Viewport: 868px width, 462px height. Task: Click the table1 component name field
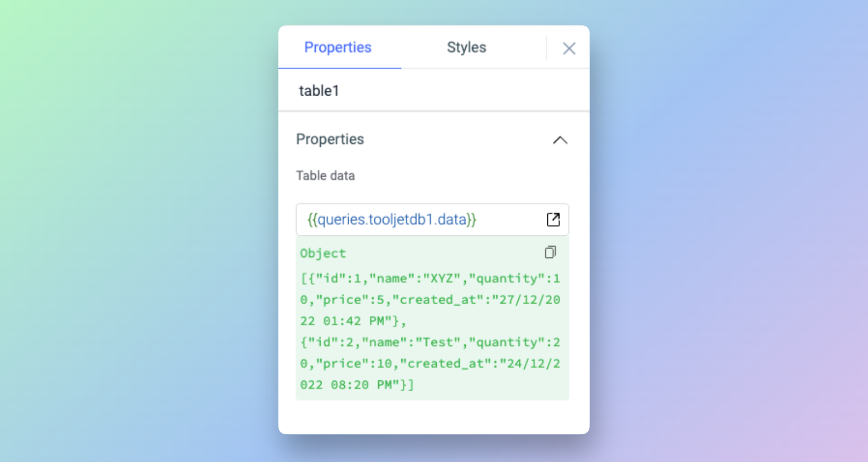tap(319, 91)
